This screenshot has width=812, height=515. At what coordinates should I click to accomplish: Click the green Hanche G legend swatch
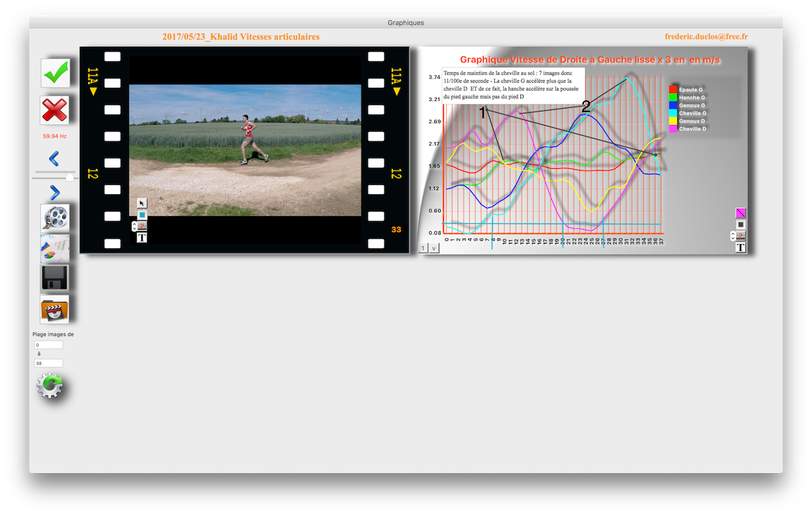(x=673, y=98)
